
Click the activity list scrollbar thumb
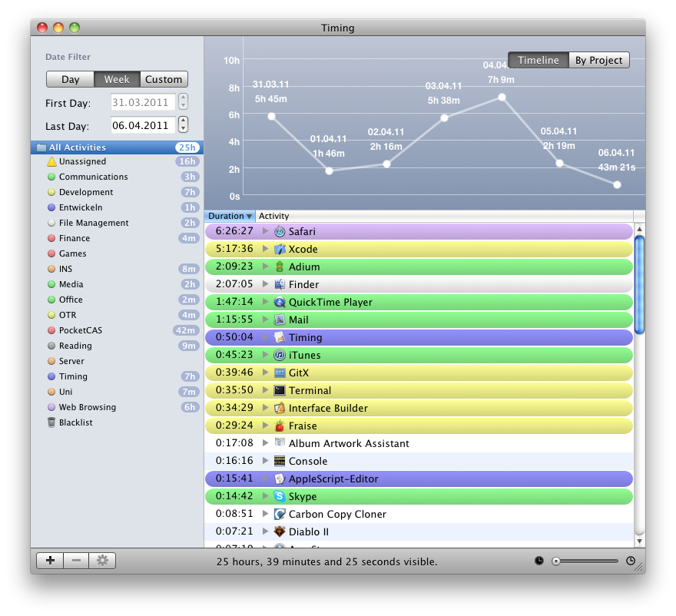click(x=639, y=285)
